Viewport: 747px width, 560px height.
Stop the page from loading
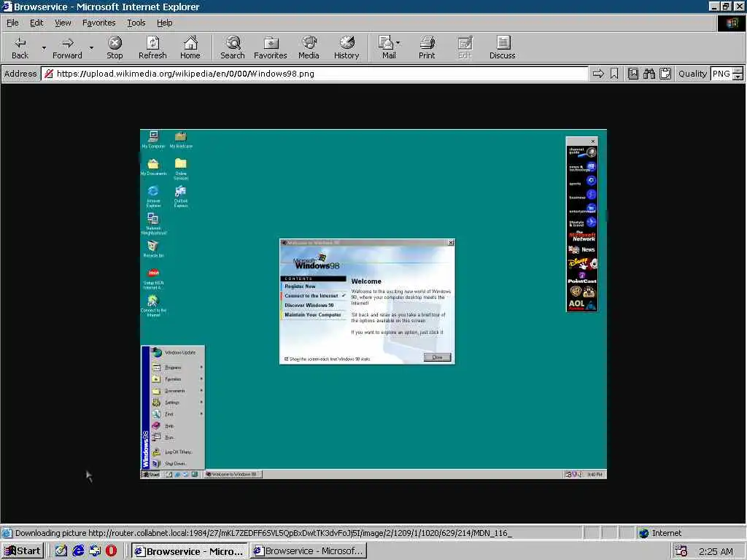115,47
